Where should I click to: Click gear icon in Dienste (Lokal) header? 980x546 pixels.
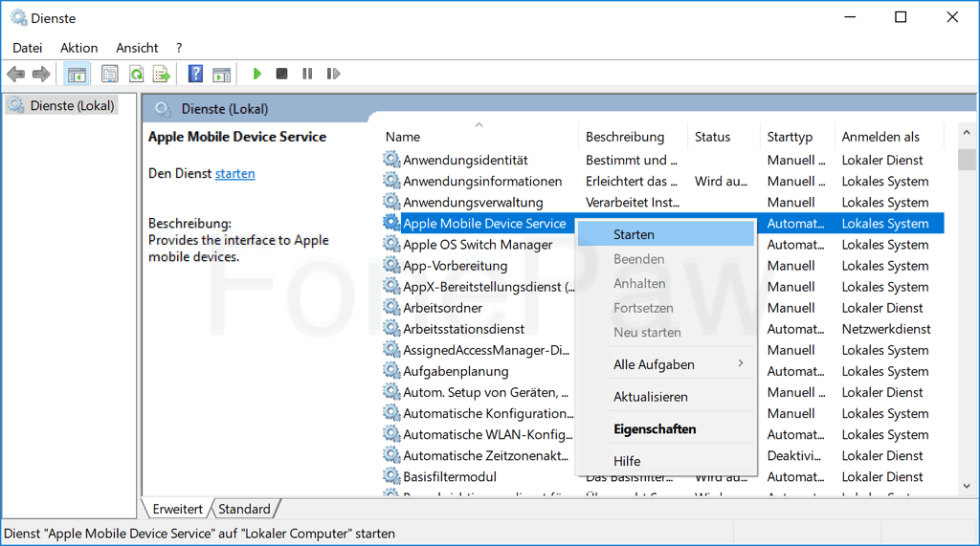point(163,109)
